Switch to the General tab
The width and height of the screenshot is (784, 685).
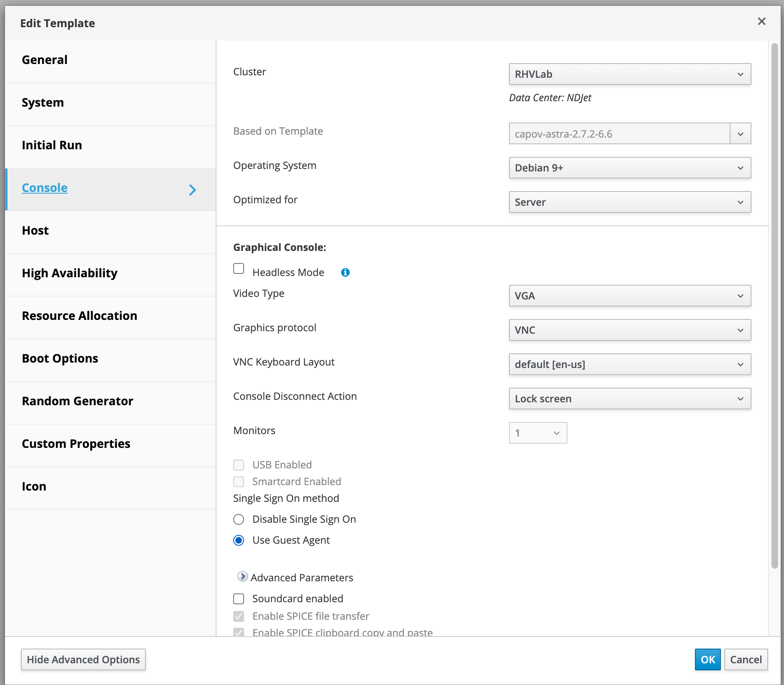[45, 60]
